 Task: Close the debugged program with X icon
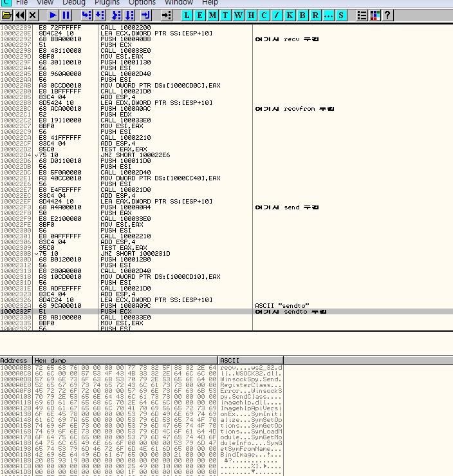point(33,15)
